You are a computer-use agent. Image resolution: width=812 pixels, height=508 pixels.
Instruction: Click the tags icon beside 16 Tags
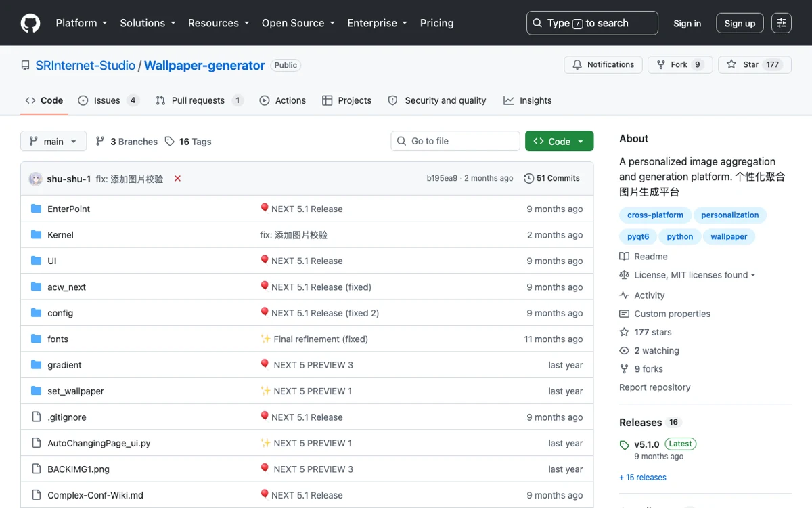point(170,142)
